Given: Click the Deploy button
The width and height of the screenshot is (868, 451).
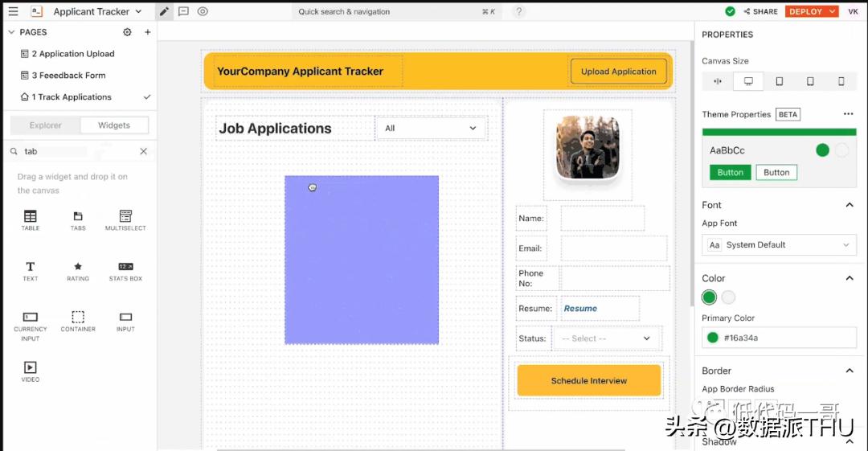Looking at the screenshot, I should pyautogui.click(x=805, y=11).
